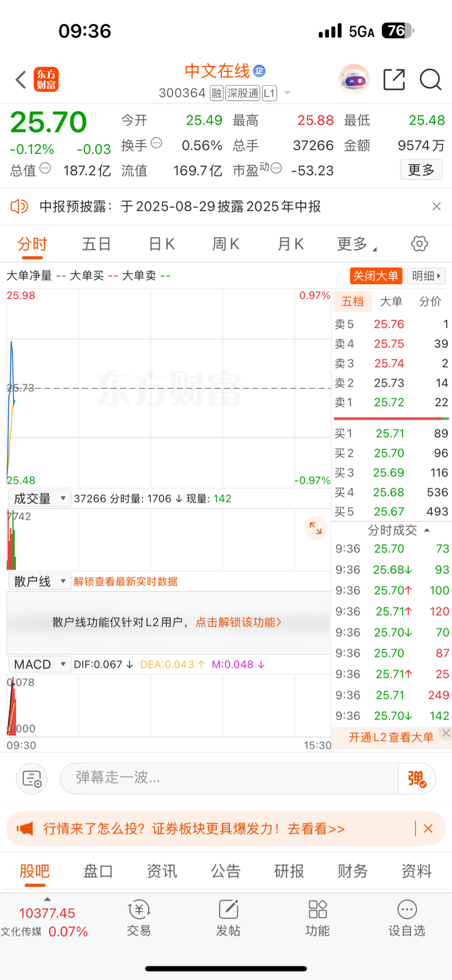Open the 更多 chart period dropdown
Image resolution: width=452 pixels, height=980 pixels.
[357, 244]
